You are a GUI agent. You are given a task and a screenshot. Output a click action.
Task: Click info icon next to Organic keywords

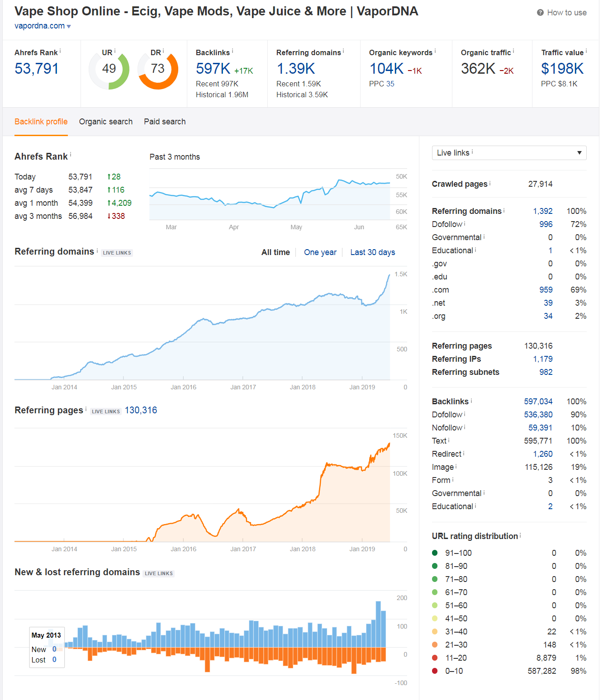click(435, 51)
